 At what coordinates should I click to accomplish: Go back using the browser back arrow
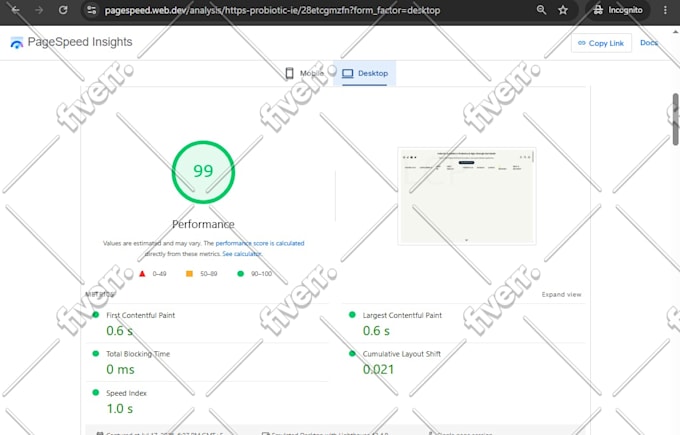[16, 10]
